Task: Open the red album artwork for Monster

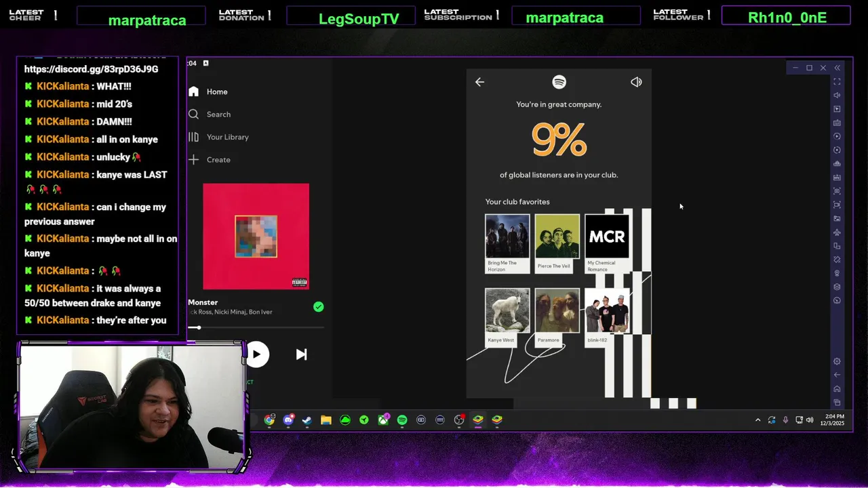Action: point(256,237)
